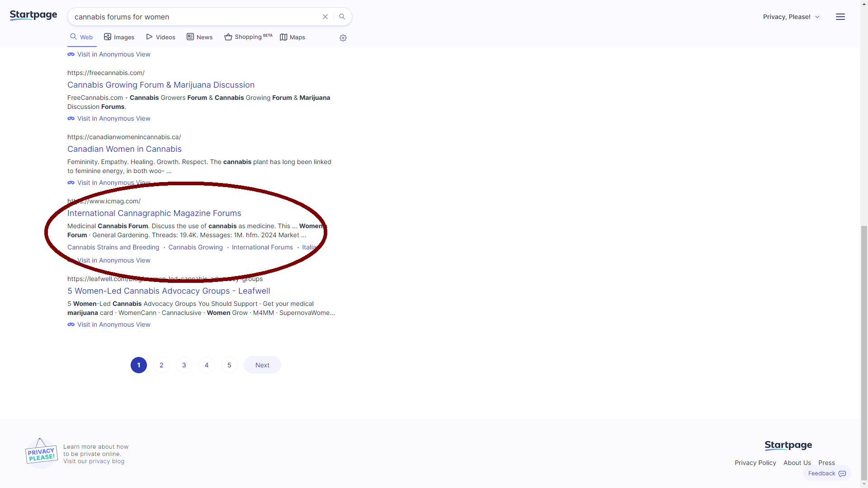This screenshot has height=488, width=868.
Task: Open Cannabis Strains and Breeding sublink
Action: tap(113, 247)
